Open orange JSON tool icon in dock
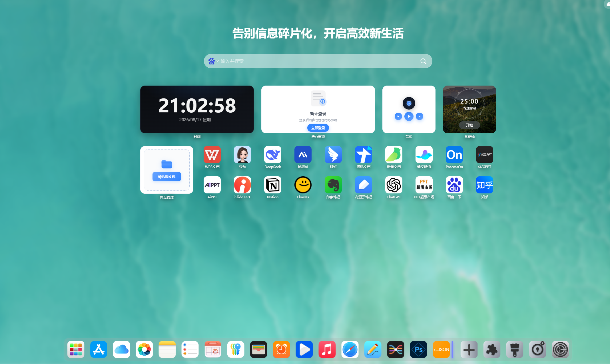610x364 pixels. (x=442, y=349)
